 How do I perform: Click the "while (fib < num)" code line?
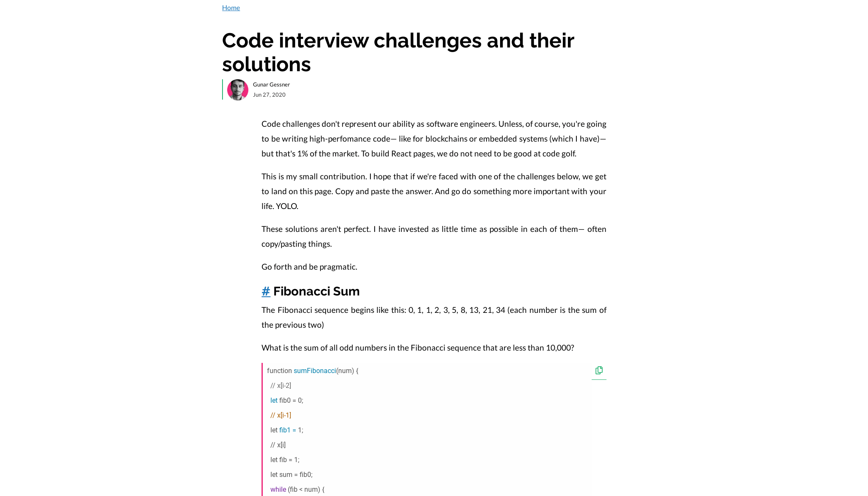click(x=298, y=489)
